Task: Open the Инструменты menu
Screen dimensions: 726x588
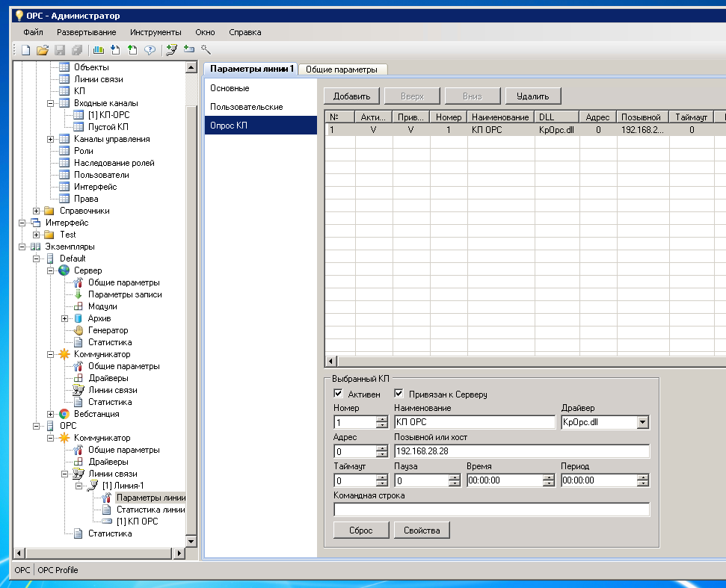Action: tap(156, 32)
